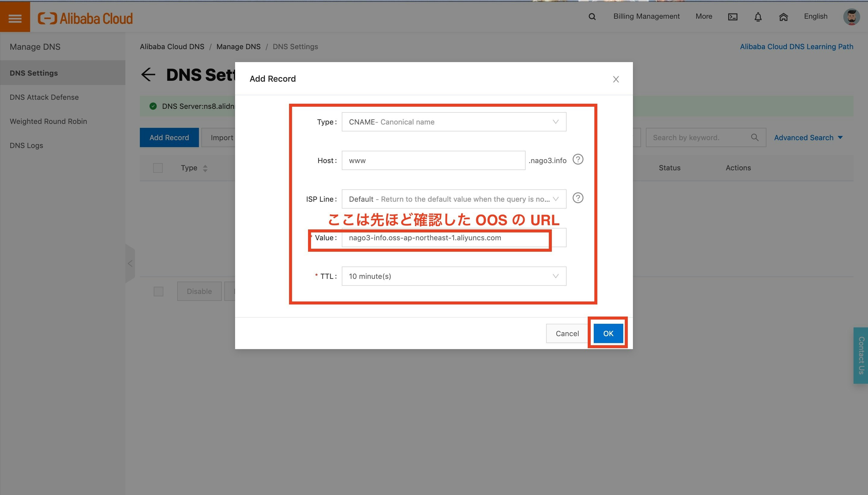Open Manage DNS breadcrumb link
The width and height of the screenshot is (868, 495).
[238, 47]
